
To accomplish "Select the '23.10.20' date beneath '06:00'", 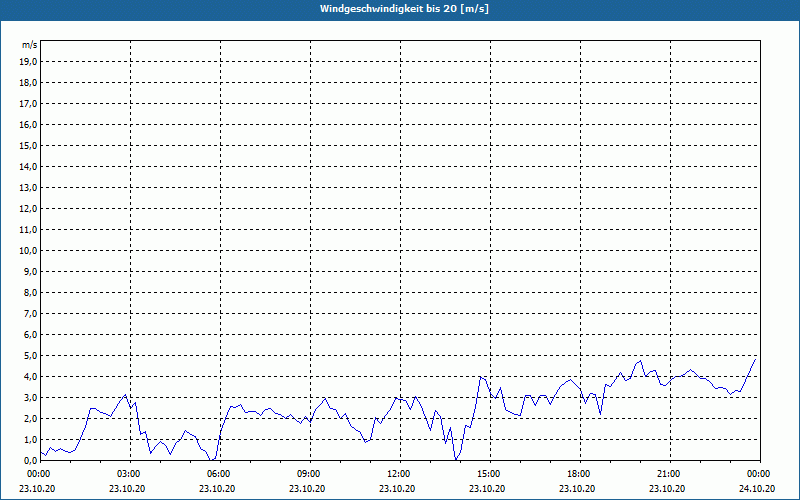I will pos(217,489).
